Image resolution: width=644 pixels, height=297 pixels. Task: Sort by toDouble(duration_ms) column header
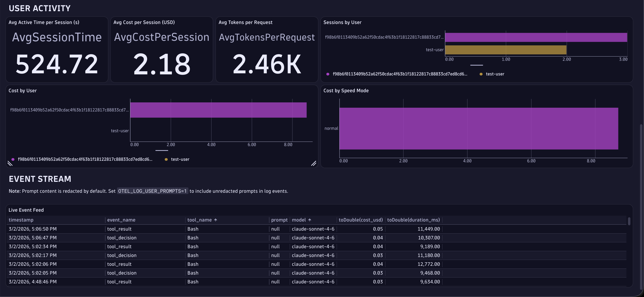pos(413,220)
